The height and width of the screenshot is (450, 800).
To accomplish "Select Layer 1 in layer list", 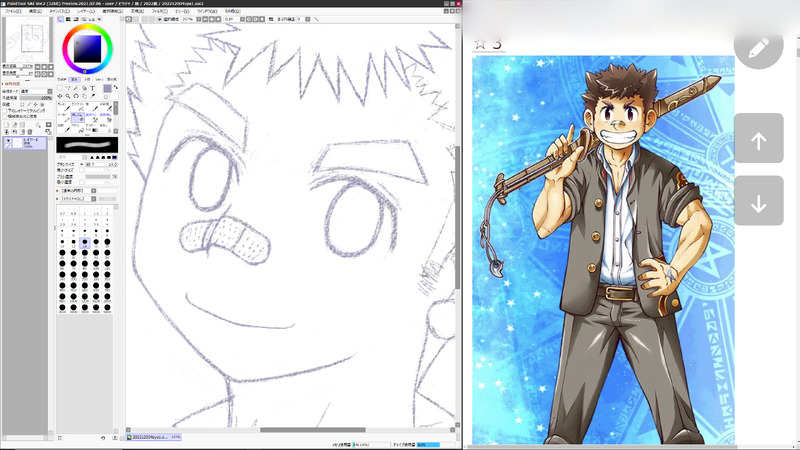I will click(x=25, y=143).
